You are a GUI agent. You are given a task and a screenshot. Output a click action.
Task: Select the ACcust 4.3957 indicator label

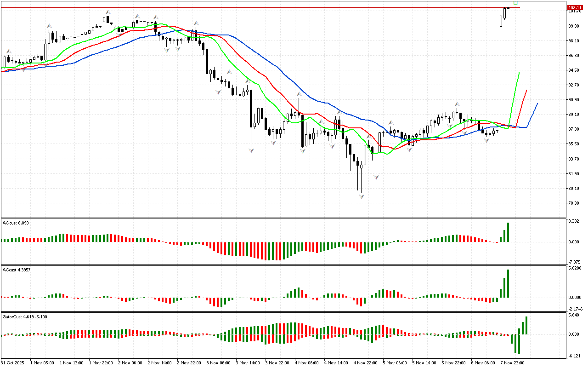(x=17, y=270)
